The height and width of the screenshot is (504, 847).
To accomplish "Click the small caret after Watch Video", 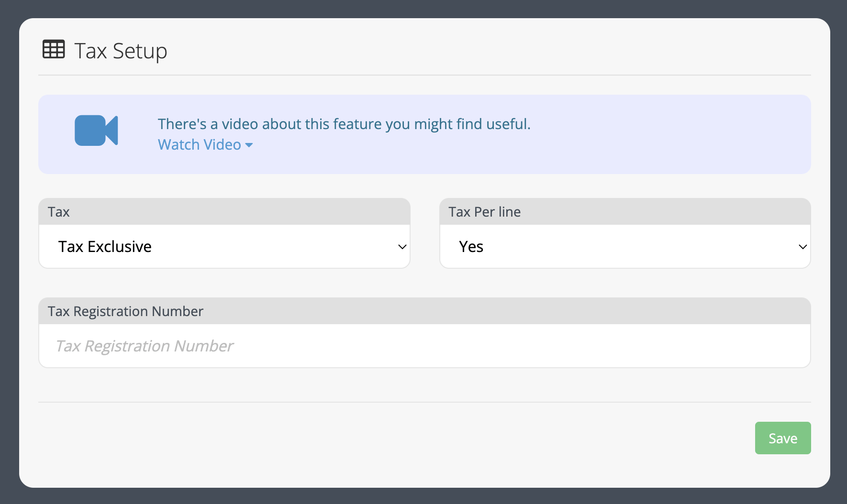I will click(249, 145).
